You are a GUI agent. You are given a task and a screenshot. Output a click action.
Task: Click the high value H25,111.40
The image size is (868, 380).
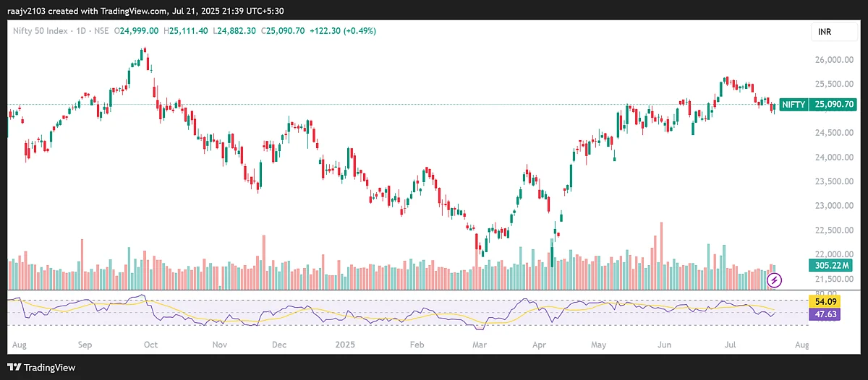click(x=187, y=31)
